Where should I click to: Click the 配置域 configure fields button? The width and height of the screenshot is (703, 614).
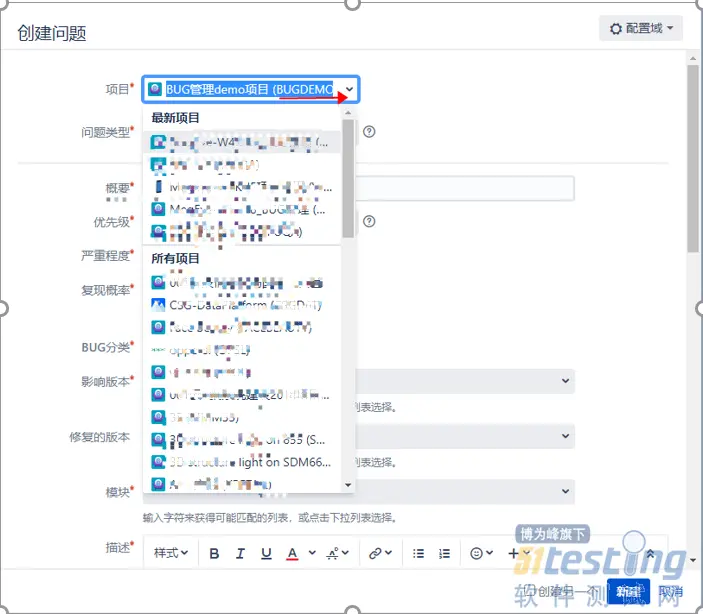point(641,28)
